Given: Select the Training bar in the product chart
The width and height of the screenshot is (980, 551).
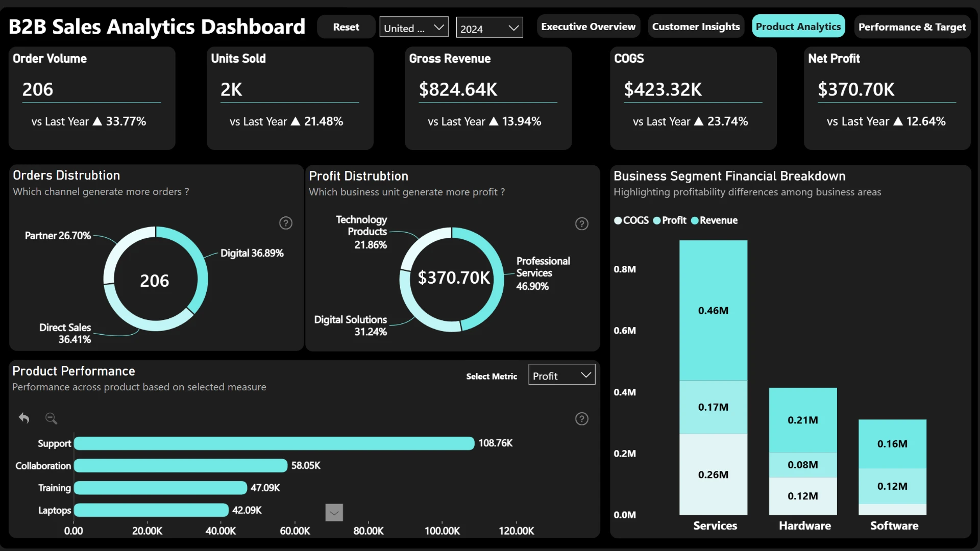Looking at the screenshot, I should [160, 488].
